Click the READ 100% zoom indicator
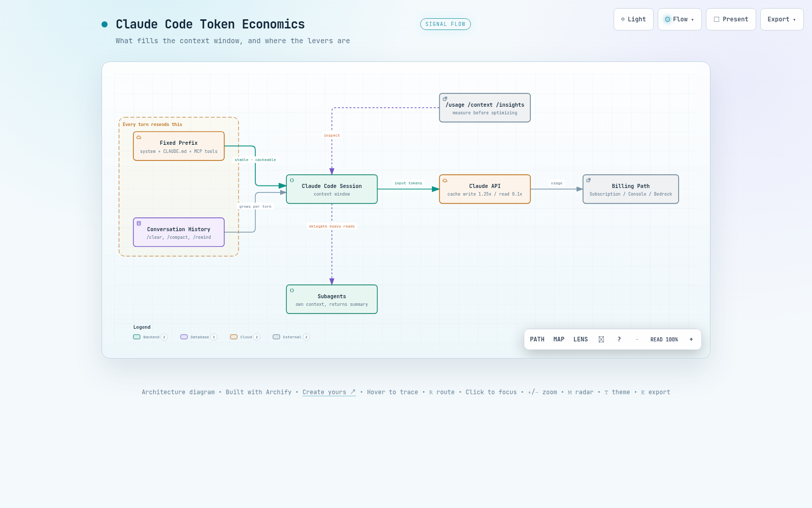The width and height of the screenshot is (812, 508). click(664, 339)
